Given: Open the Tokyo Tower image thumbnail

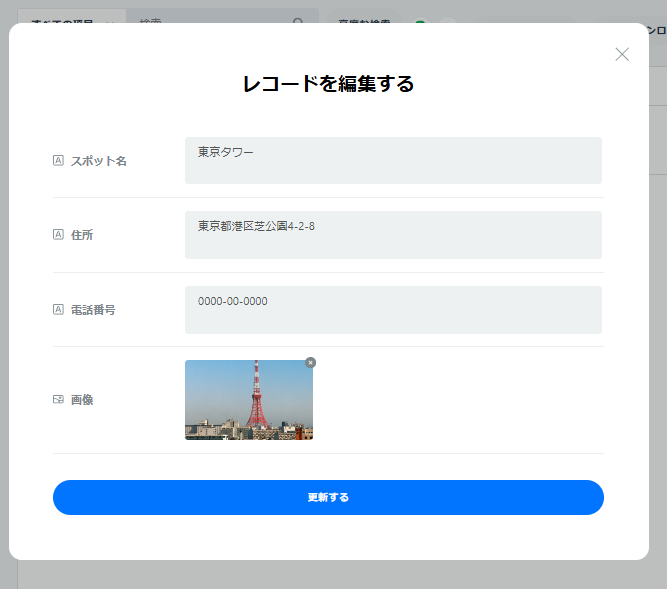Looking at the screenshot, I should (x=249, y=400).
